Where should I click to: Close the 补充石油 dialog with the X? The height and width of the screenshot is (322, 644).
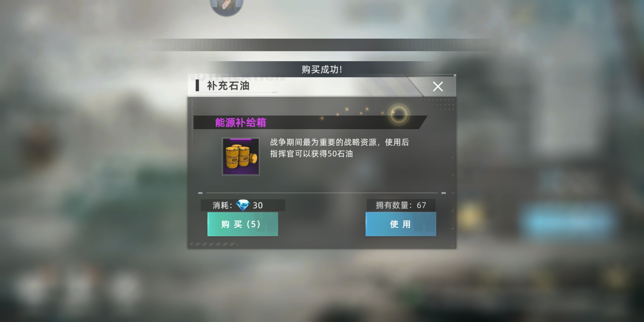point(438,86)
